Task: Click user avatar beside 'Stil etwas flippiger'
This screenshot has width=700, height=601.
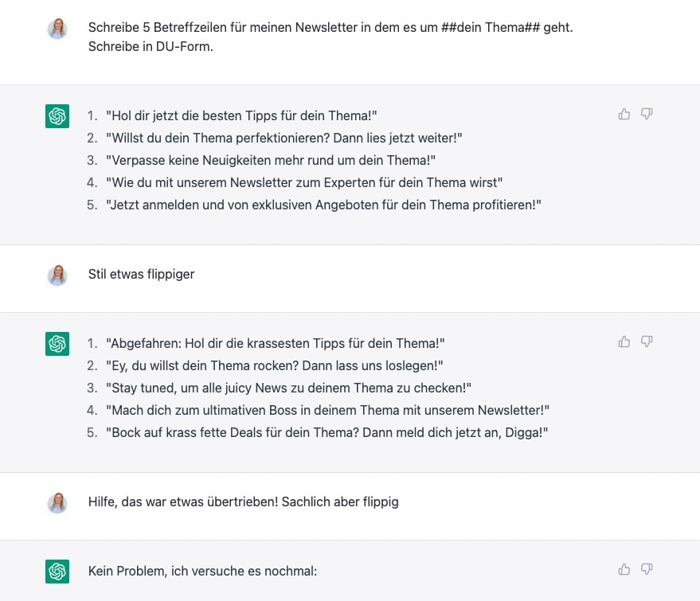Action: tap(57, 275)
